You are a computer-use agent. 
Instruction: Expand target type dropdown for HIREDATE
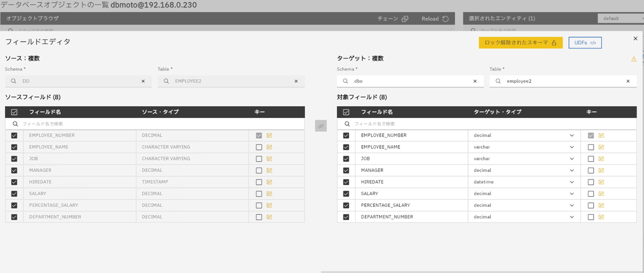click(572, 182)
